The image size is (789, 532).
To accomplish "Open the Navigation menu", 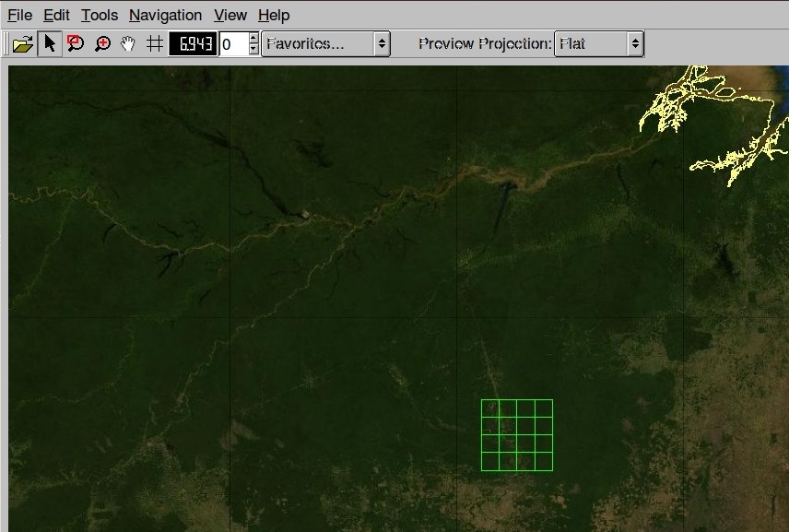I will point(165,15).
